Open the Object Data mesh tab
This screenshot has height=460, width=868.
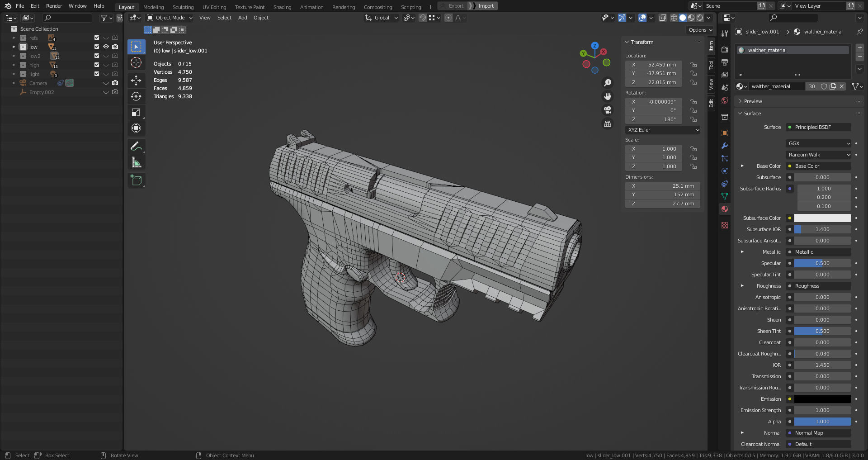(725, 196)
